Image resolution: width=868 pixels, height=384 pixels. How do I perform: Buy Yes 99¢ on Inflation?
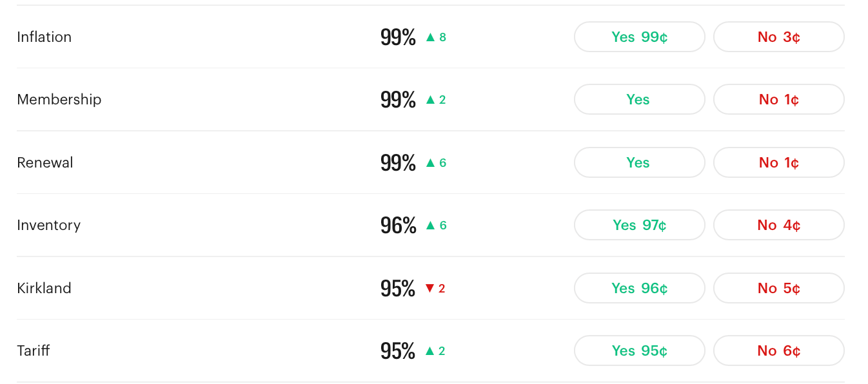[x=640, y=37]
